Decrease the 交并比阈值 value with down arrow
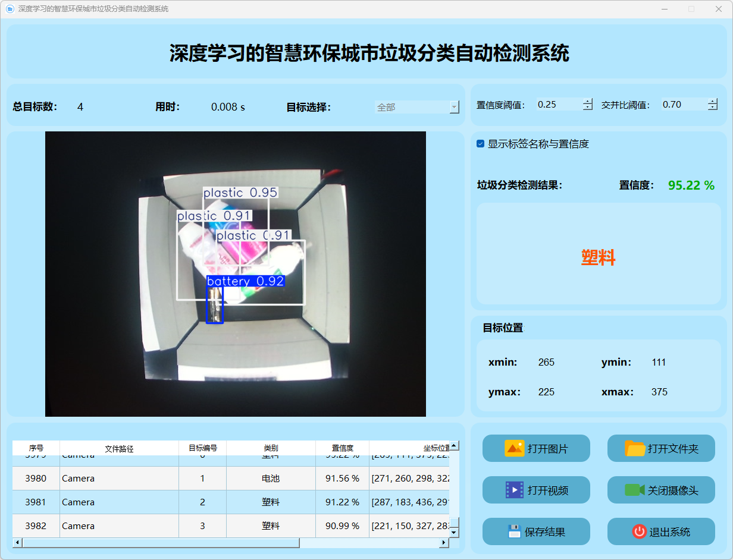The image size is (733, 560). click(713, 108)
